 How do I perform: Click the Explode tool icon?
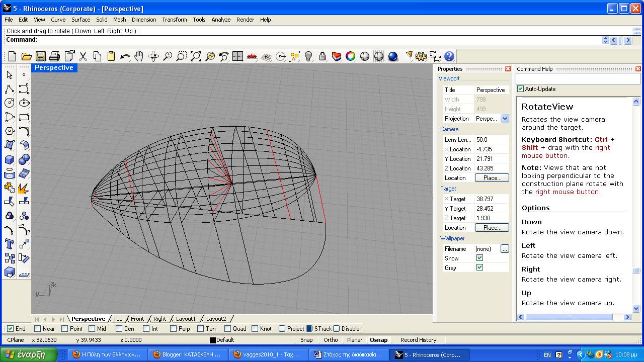click(24, 188)
